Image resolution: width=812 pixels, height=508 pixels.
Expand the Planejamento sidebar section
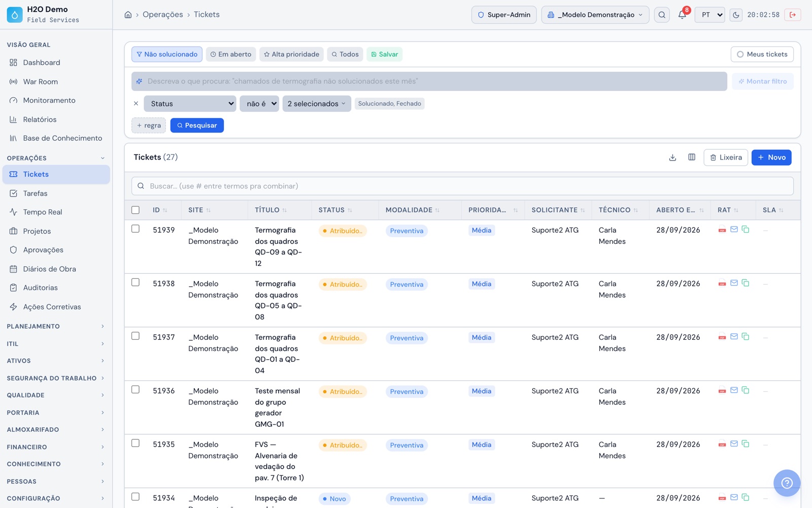pyautogui.click(x=56, y=327)
